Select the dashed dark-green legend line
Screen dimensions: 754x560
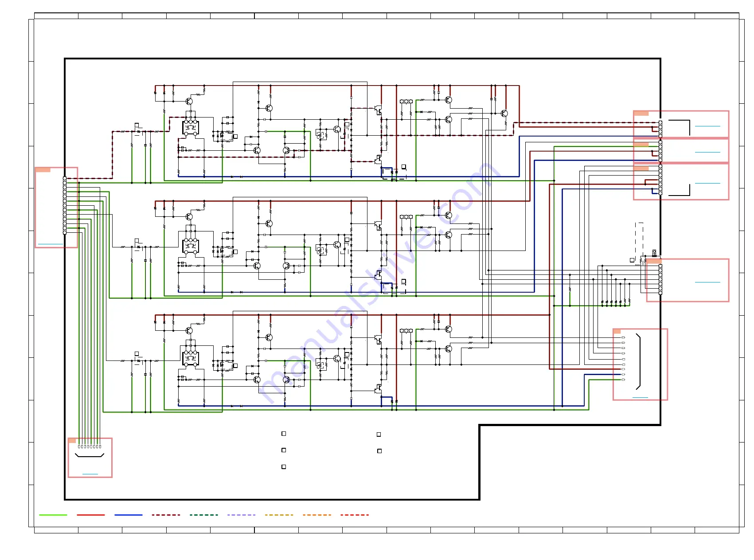(204, 515)
